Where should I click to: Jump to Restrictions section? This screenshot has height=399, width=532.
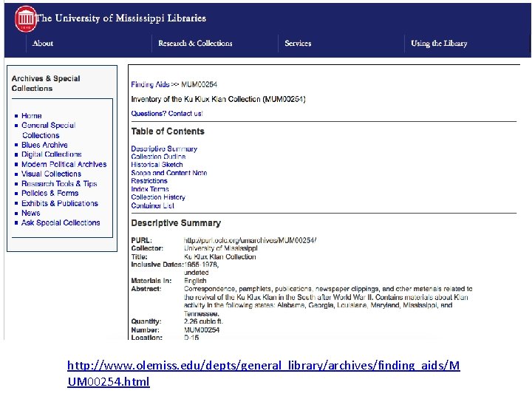click(x=149, y=181)
